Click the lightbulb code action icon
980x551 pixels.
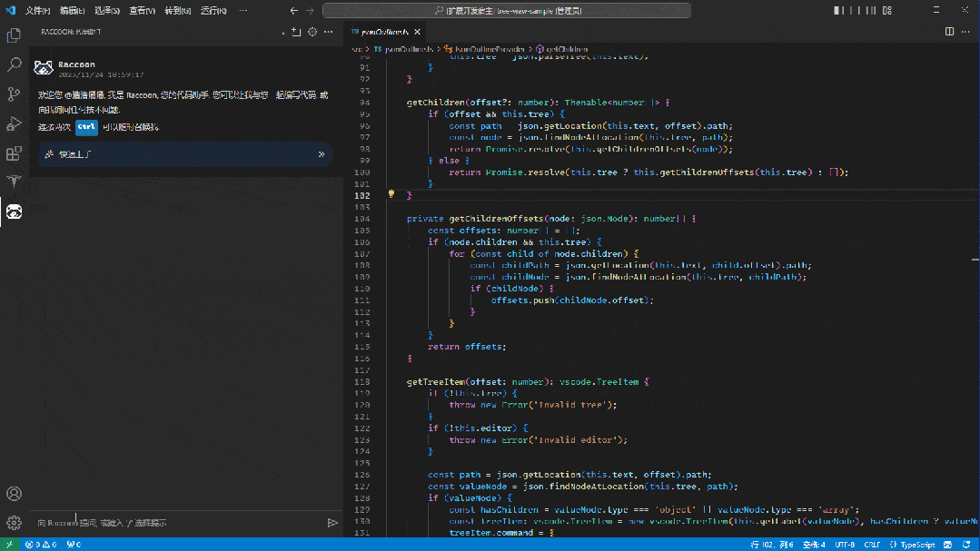click(x=391, y=194)
